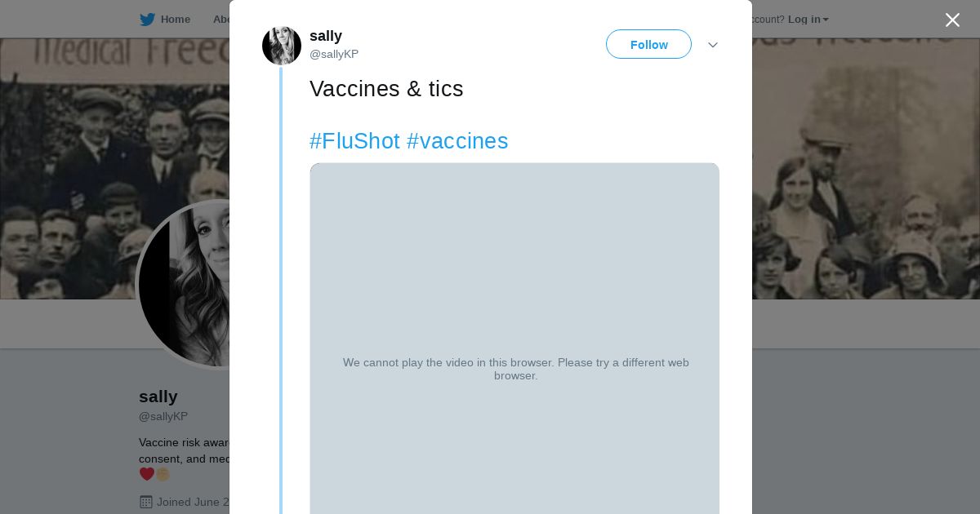Close the tweet overlay with the X
The width and height of the screenshot is (980, 514).
(952, 20)
